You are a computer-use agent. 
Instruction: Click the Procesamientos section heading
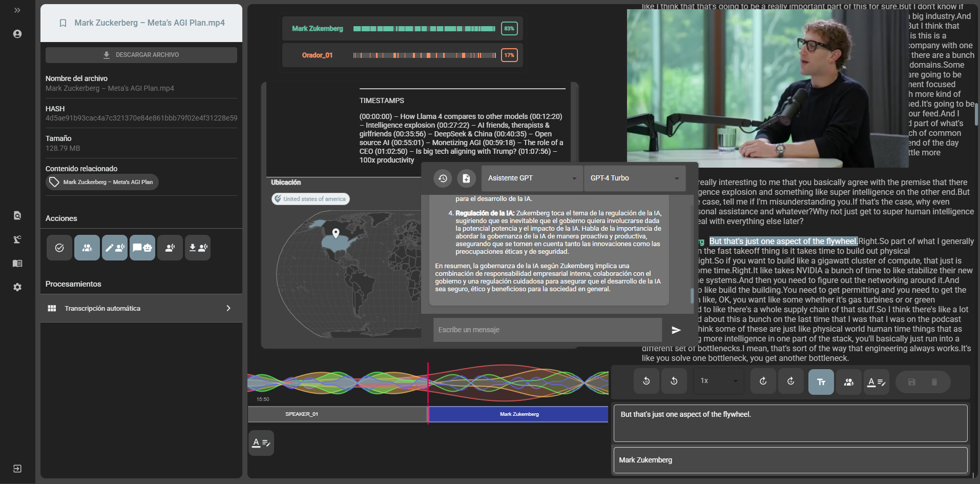[73, 284]
